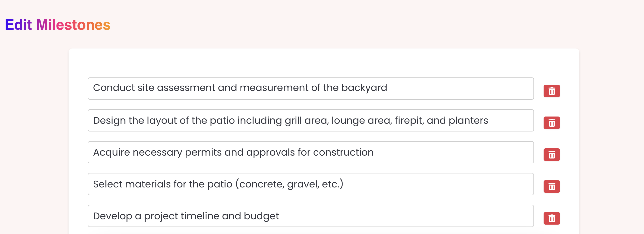Place cursor on the word 'construction'

click(x=343, y=152)
